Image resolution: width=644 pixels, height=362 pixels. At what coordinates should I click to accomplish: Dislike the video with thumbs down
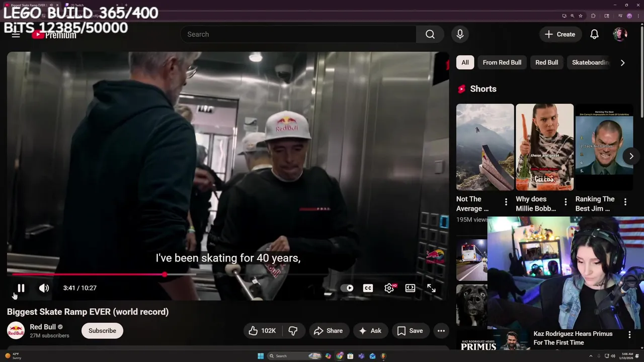pyautogui.click(x=293, y=330)
